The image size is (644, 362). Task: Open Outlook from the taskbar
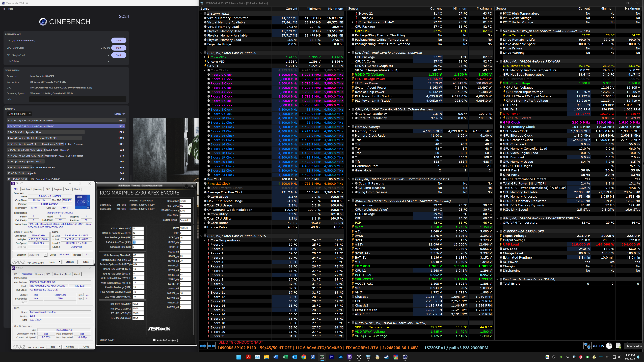point(294,357)
